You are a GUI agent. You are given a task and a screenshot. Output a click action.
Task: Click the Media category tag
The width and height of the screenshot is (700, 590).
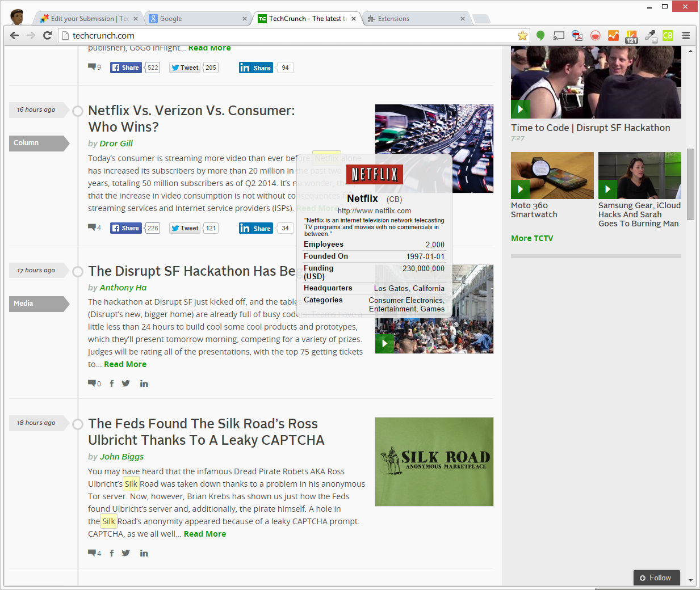click(39, 304)
